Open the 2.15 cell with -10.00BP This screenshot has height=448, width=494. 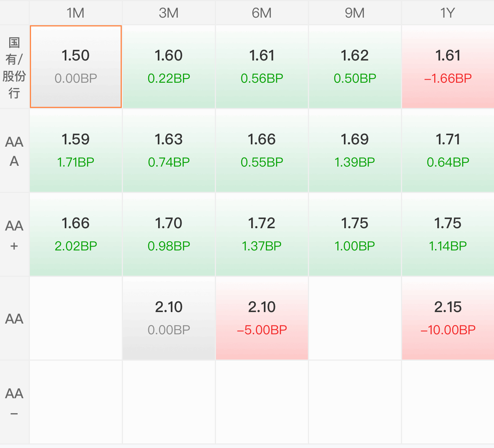pos(448,319)
